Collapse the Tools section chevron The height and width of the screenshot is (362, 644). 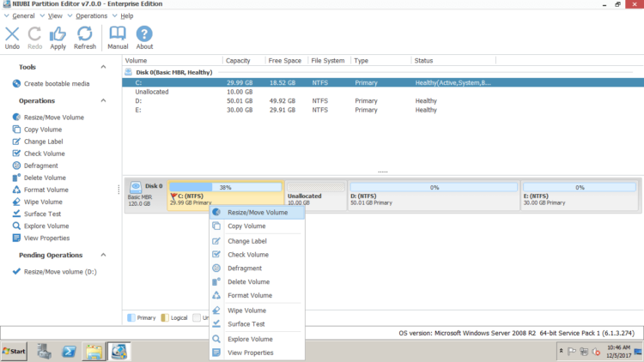pos(103,66)
